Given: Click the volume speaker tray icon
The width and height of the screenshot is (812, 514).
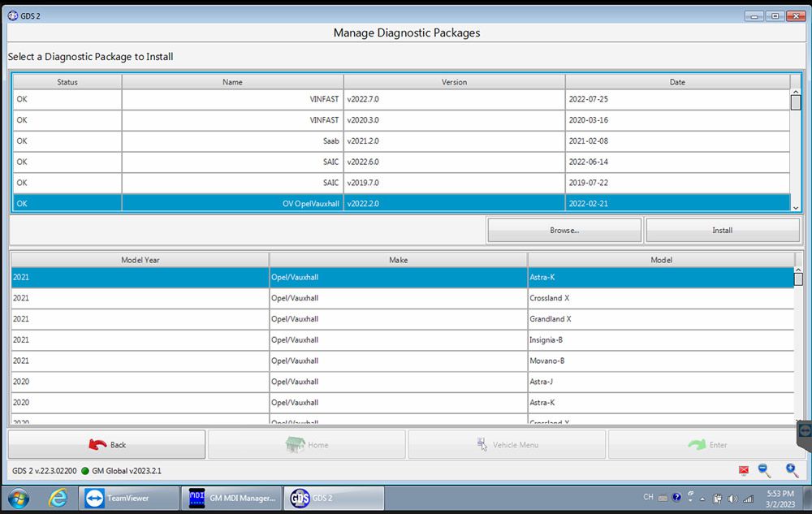Looking at the screenshot, I should pos(732,498).
